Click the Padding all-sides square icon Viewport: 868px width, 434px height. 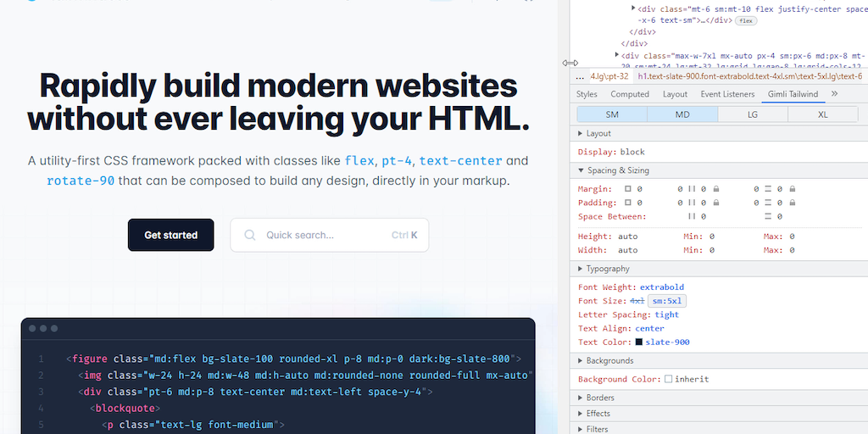click(x=628, y=203)
